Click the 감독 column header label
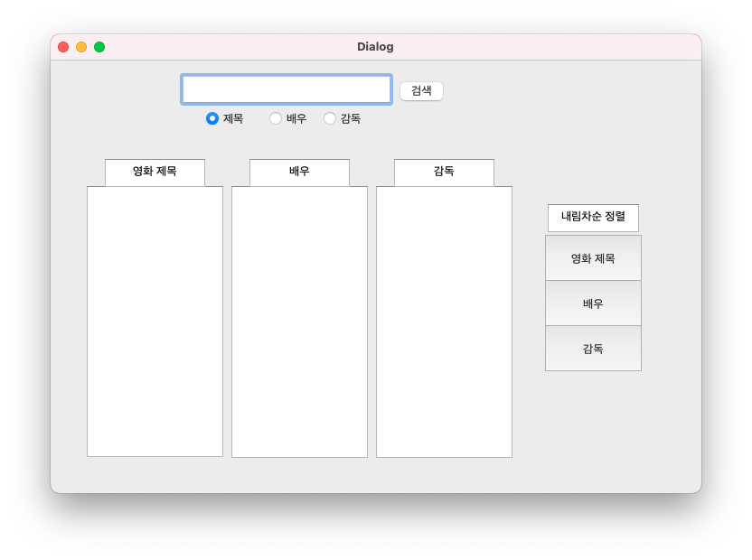 click(444, 173)
